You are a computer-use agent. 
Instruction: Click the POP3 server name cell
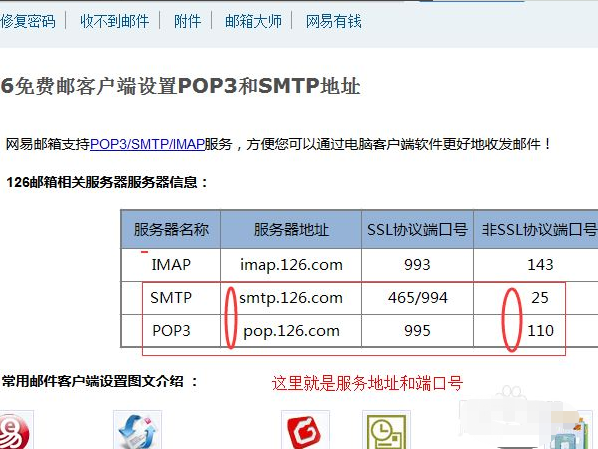click(171, 331)
